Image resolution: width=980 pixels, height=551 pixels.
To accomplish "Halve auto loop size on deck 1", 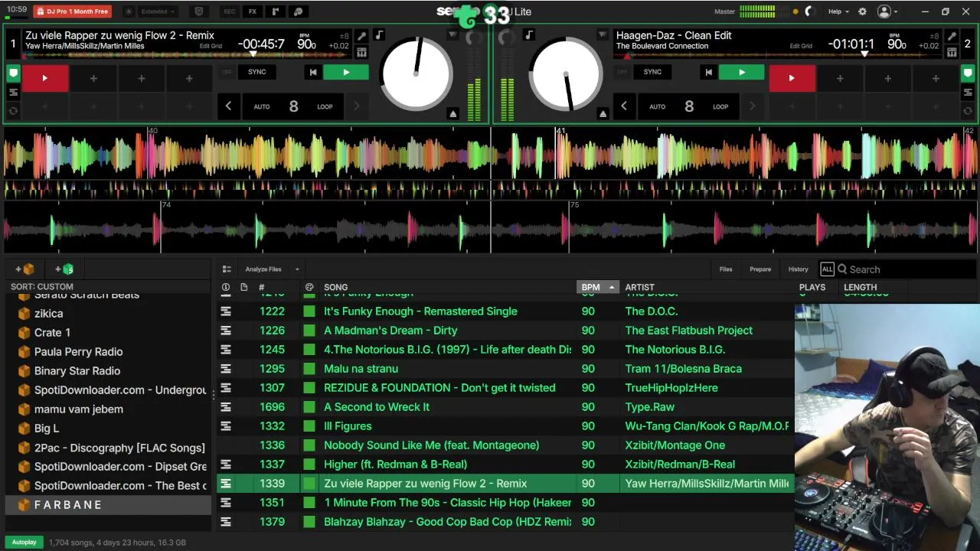I will point(228,106).
